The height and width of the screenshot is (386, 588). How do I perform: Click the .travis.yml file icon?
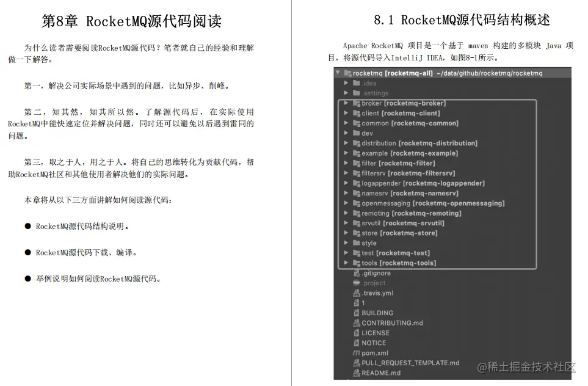click(x=357, y=293)
